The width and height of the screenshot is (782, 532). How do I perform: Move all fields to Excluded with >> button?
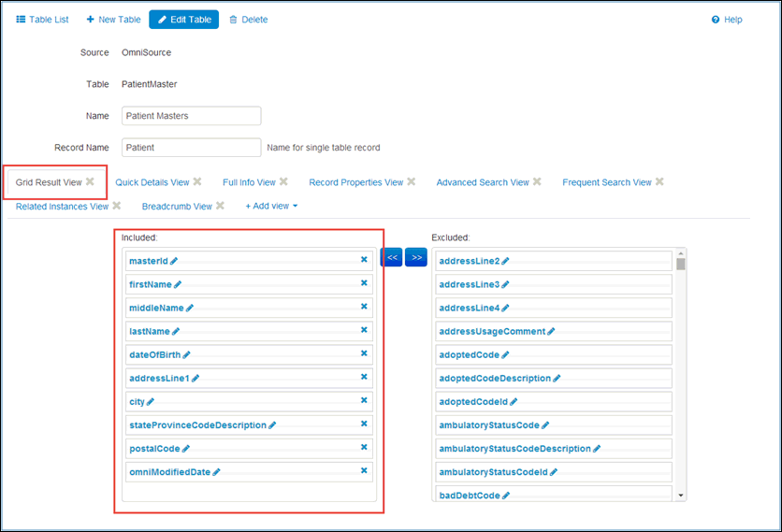416,256
